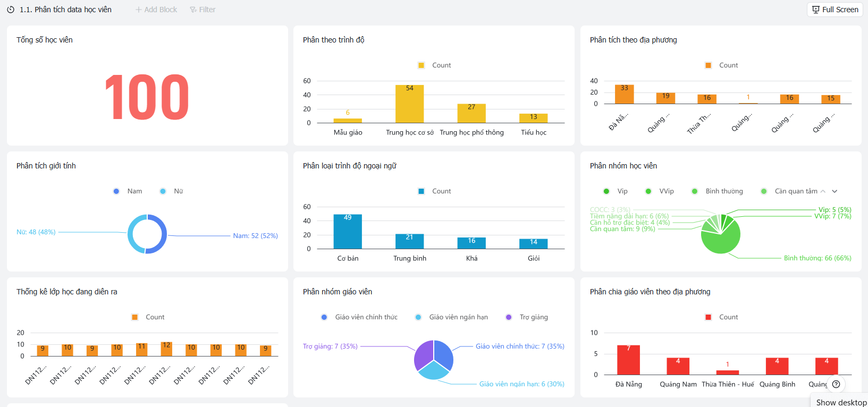
Task: Toggle Nam legend in gender chart
Action: (128, 191)
